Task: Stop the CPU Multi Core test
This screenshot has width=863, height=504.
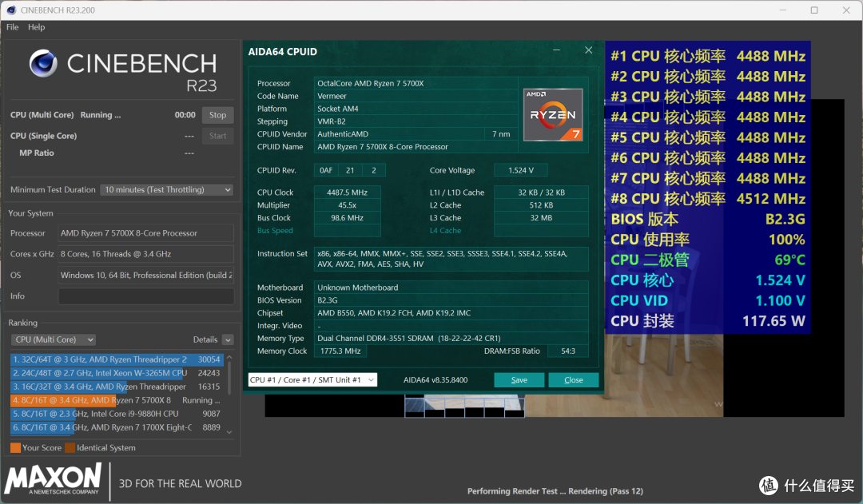Action: pos(218,115)
